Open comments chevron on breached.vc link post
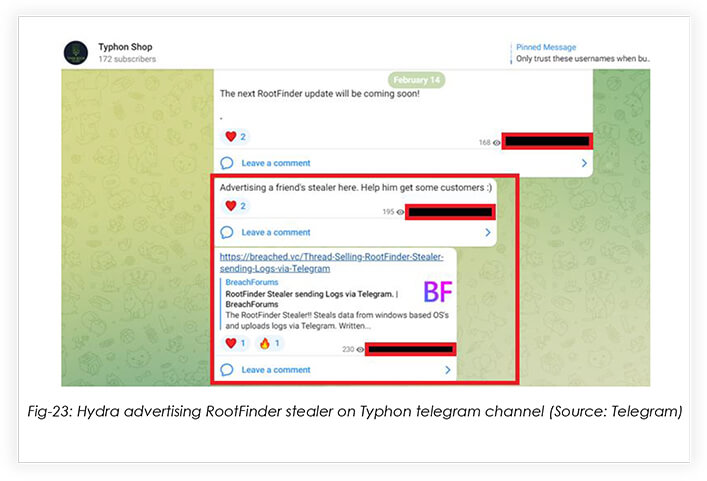 click(447, 370)
